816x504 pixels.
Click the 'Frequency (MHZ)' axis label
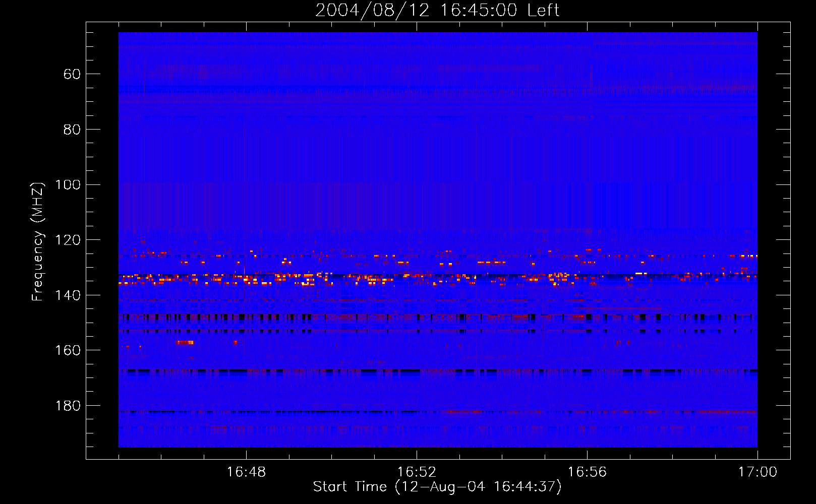tap(38, 241)
